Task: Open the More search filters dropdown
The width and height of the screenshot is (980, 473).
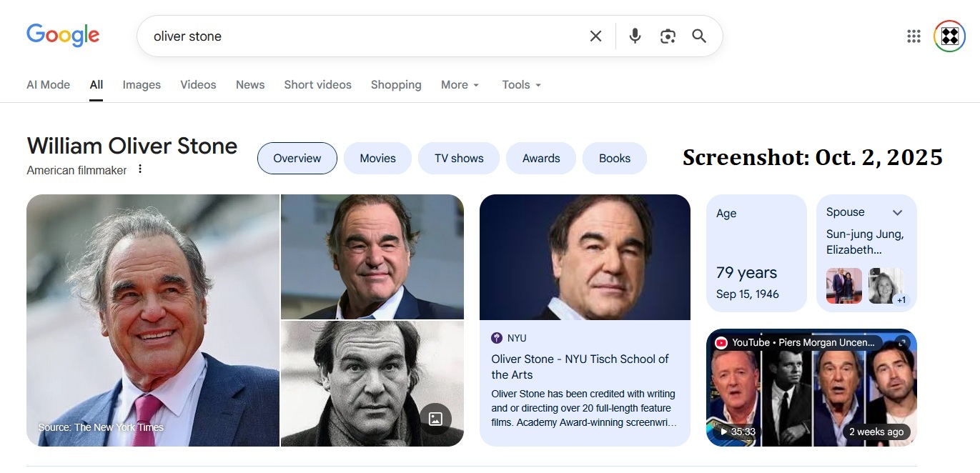Action: tap(460, 84)
